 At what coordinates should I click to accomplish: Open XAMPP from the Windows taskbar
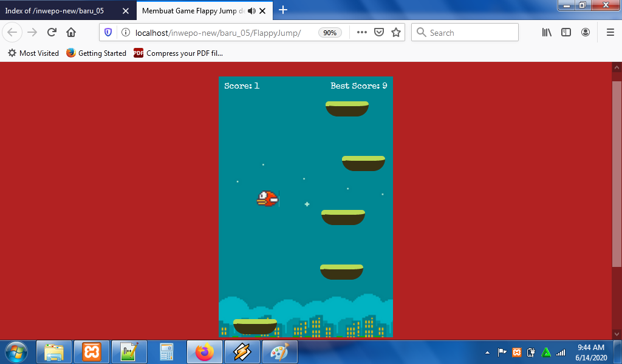pos(92,352)
